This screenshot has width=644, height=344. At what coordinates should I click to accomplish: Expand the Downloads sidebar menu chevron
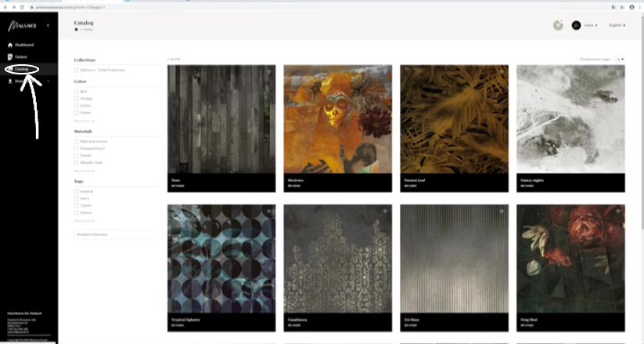point(49,81)
